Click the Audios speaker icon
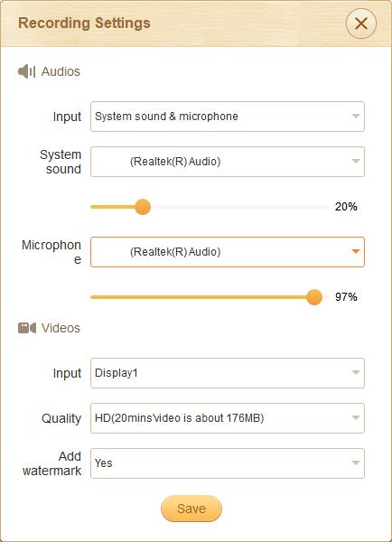Image resolution: width=392 pixels, height=542 pixels. pyautogui.click(x=26, y=71)
